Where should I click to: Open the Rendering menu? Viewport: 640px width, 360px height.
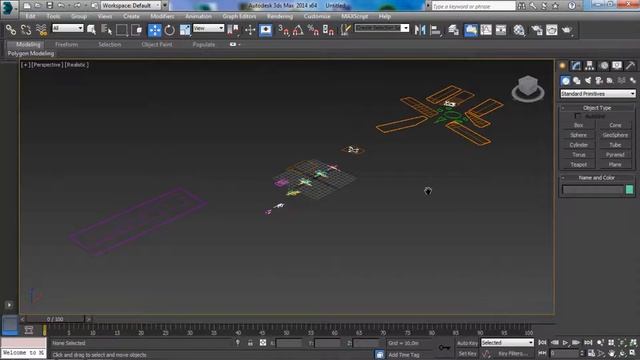coord(280,16)
